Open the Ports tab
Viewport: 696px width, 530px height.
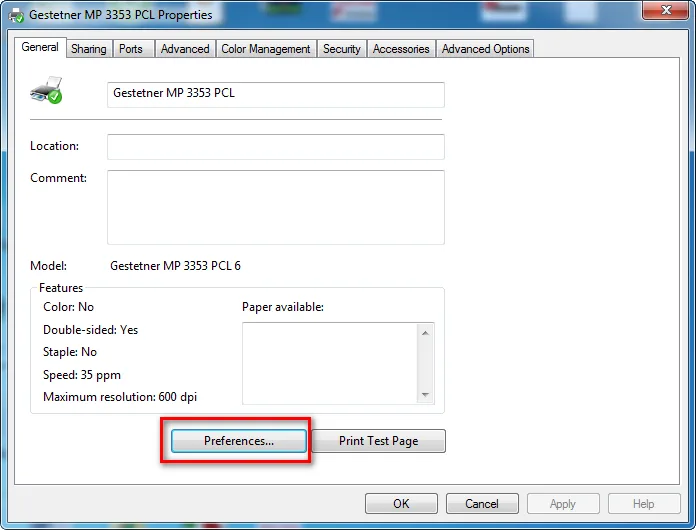point(131,49)
